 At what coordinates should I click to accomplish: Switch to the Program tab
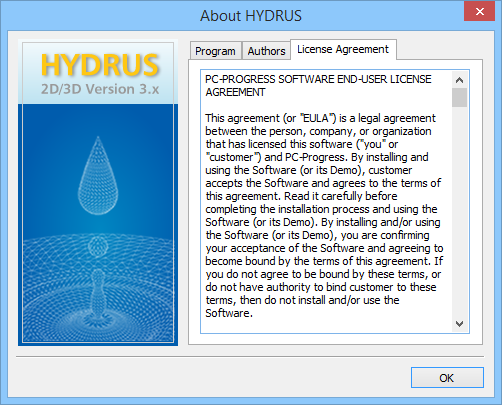click(x=215, y=51)
